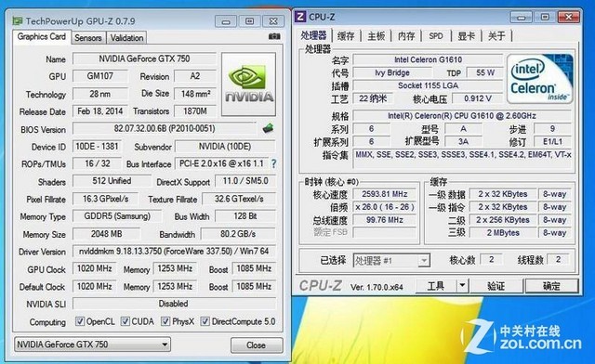Click the core voltage value 0.912 V
595x364 pixels.
478,98
